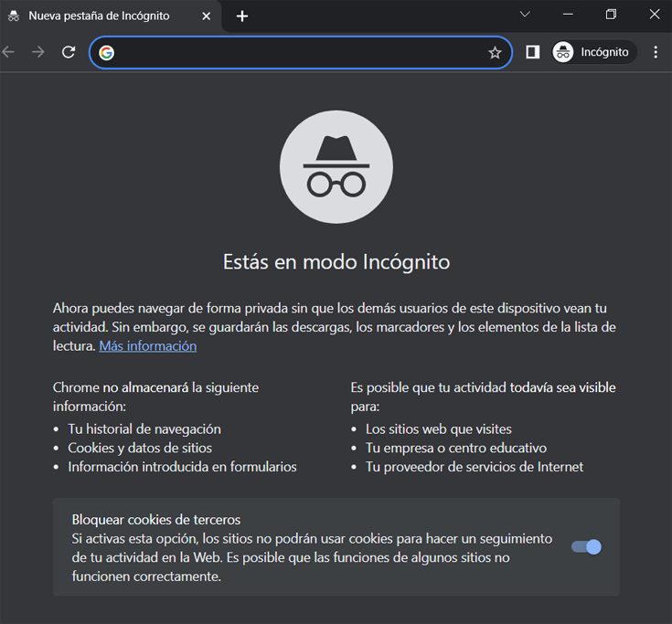Click Tu empresa o centro educativo text
This screenshot has height=624, width=672.
pyautogui.click(x=456, y=448)
